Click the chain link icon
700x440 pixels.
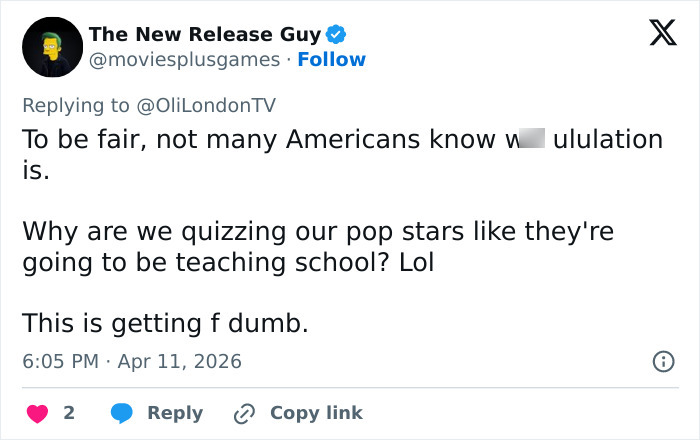click(243, 413)
